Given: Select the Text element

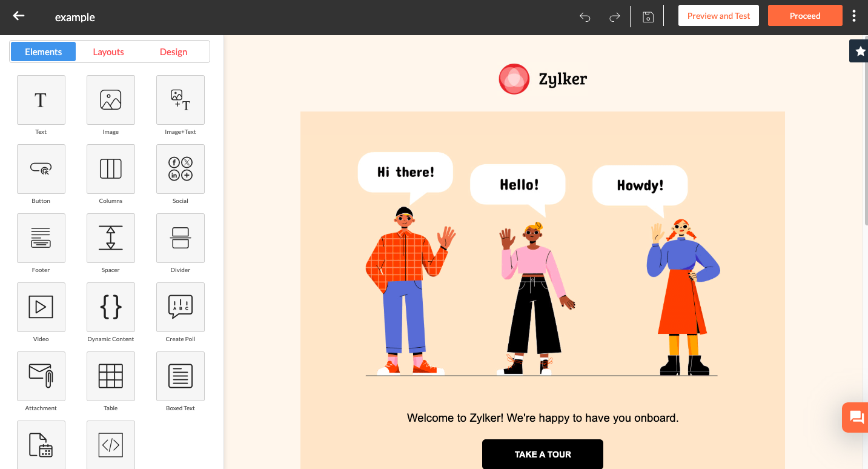Looking at the screenshot, I should pos(41,100).
